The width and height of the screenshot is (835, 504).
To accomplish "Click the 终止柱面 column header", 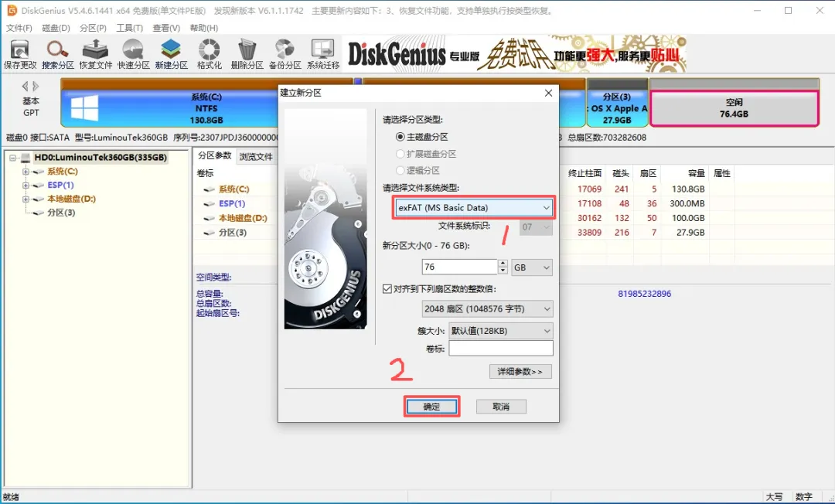I will click(x=584, y=173).
